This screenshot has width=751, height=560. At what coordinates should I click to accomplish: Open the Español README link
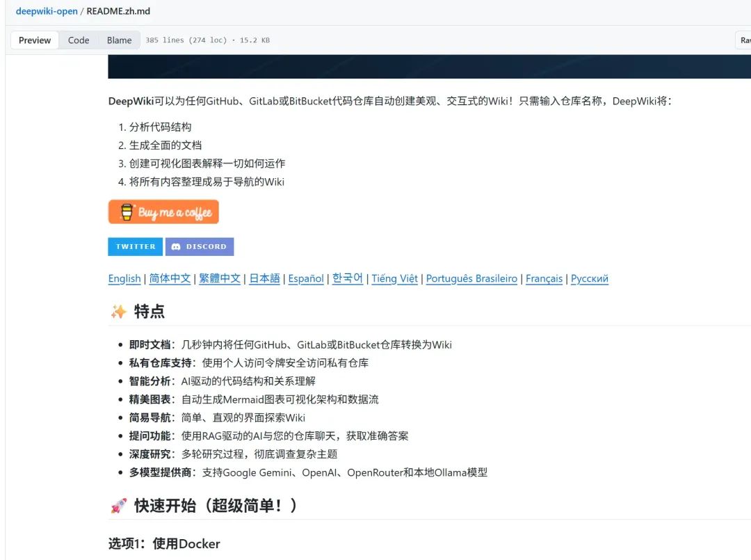pyautogui.click(x=306, y=278)
